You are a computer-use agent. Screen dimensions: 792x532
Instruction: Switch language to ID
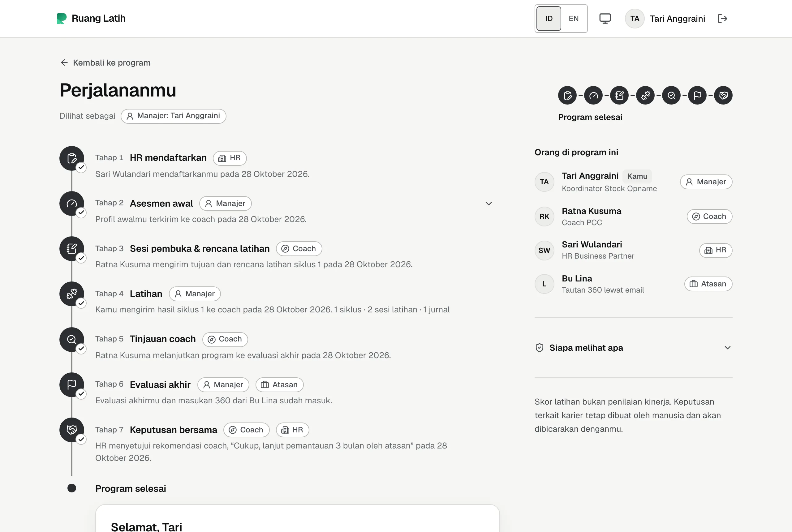[549, 19]
